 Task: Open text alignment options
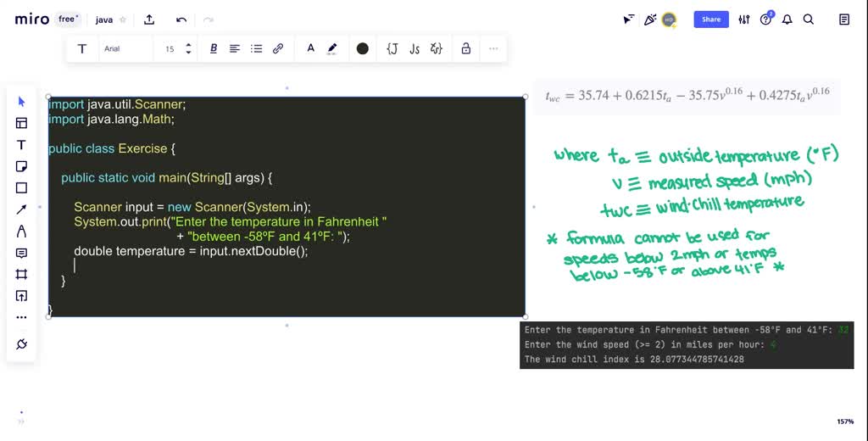coord(235,48)
